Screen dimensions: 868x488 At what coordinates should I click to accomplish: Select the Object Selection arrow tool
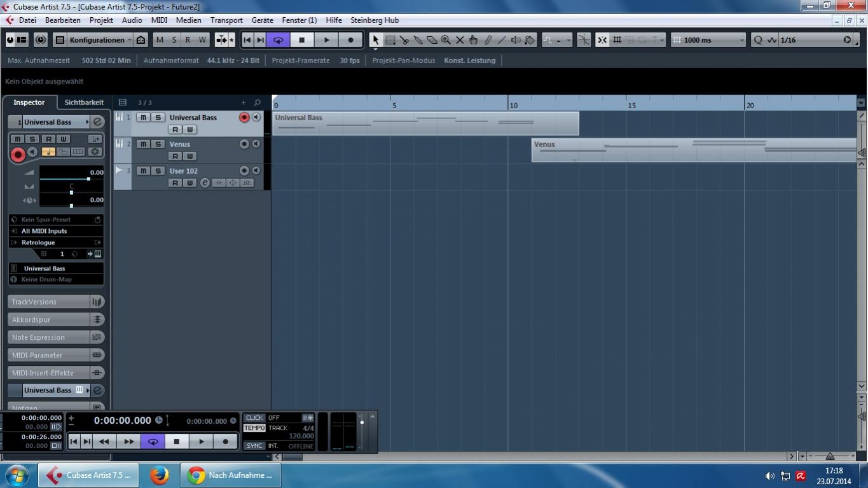click(x=375, y=40)
